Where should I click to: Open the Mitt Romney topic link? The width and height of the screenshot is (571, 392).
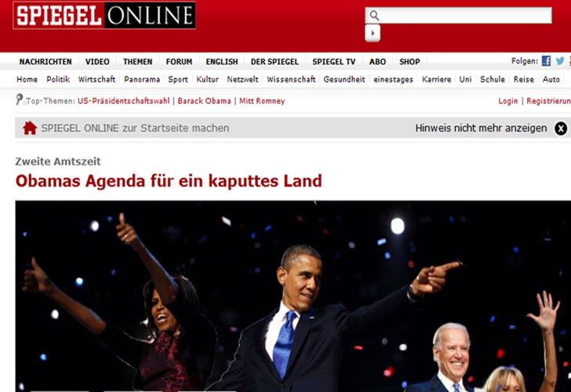[x=262, y=101]
